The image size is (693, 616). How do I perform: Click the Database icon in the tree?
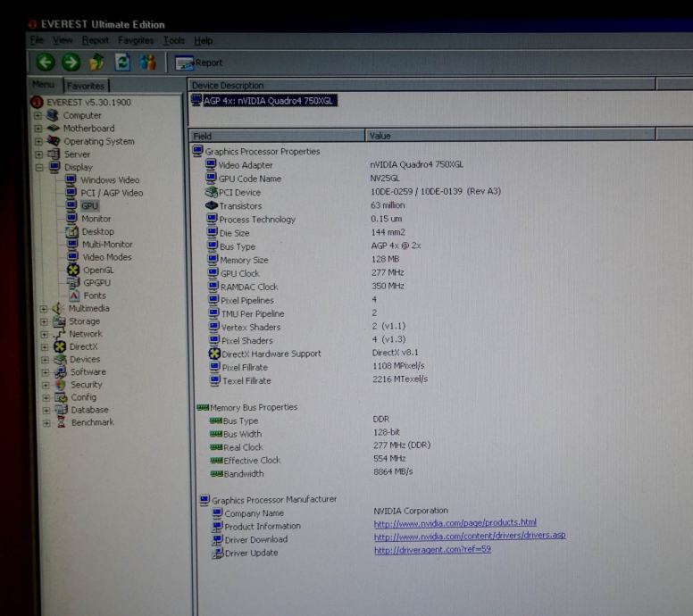(62, 410)
